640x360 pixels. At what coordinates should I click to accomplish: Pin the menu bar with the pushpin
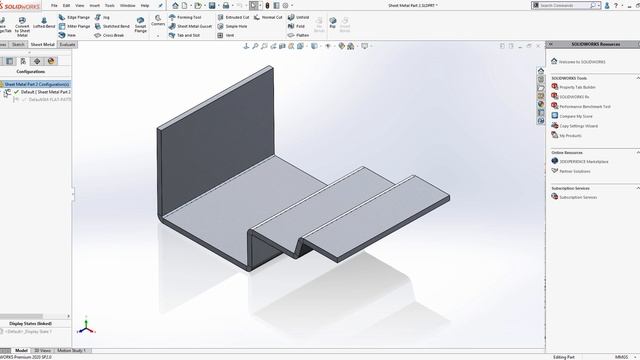tap(160, 6)
